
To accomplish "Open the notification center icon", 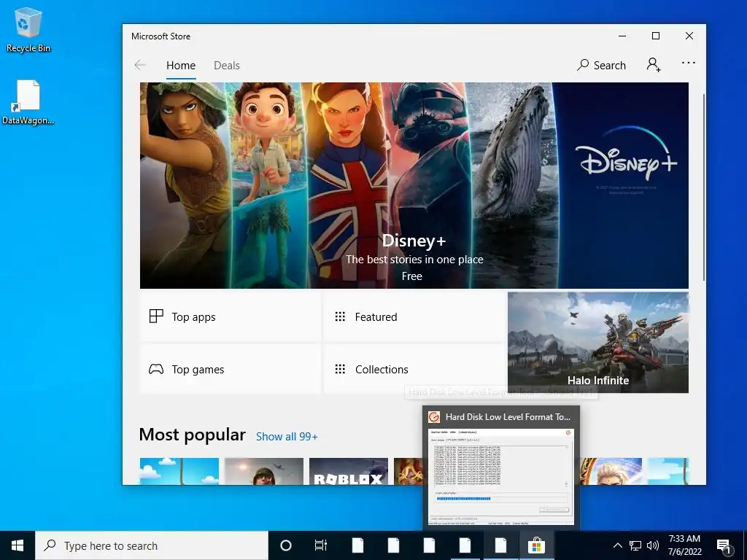I will [x=724, y=545].
